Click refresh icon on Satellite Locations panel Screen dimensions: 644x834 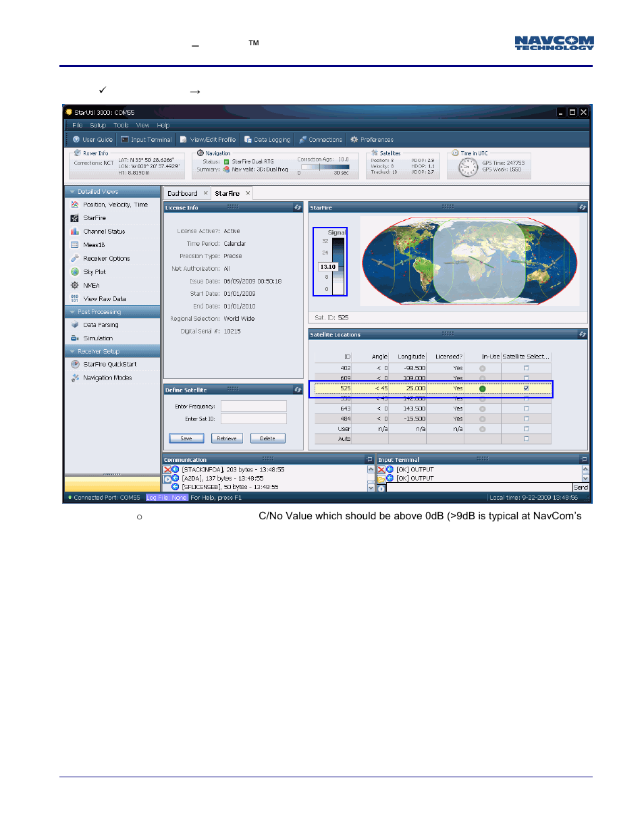(583, 334)
